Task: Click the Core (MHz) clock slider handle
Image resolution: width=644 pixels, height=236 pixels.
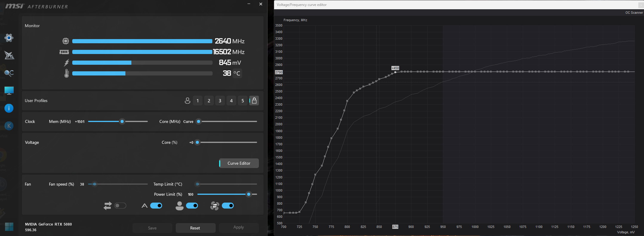Action: click(199, 121)
